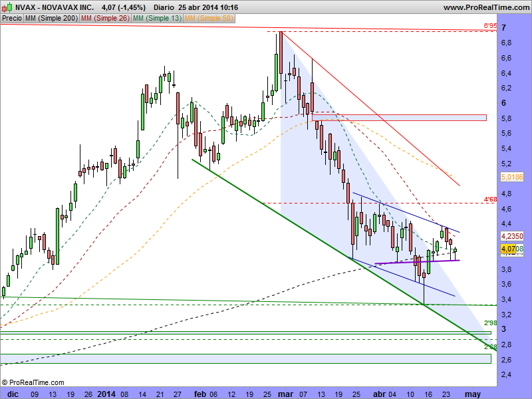Screen dimensions: 532x399
Task: Select the Precio indicator tab
Action: (x=11, y=19)
